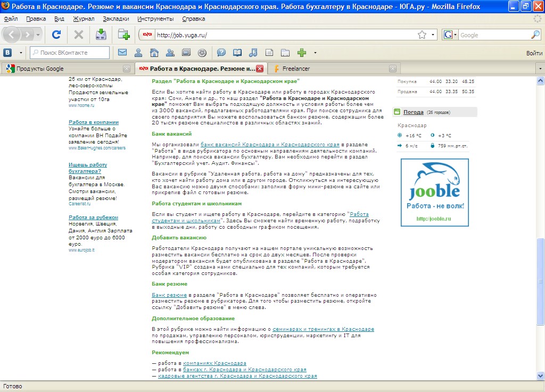This screenshot has height=392, width=545.
Task: Click the yuga site favicon in the address bar
Action: tap(147, 35)
